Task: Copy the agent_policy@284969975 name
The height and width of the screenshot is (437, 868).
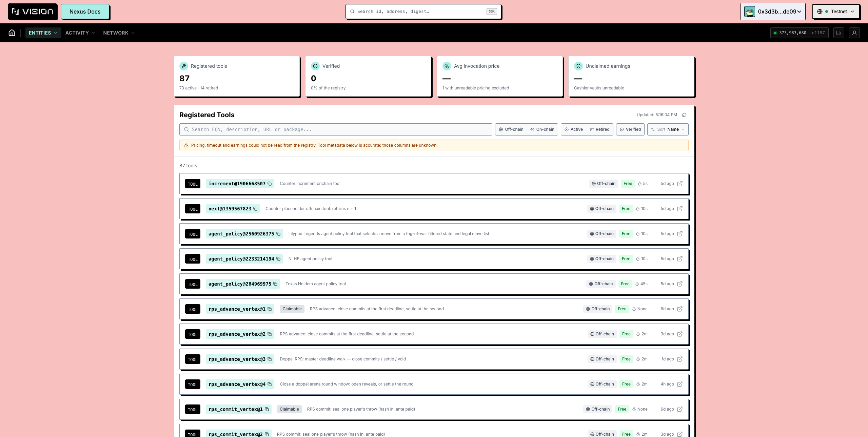Action: pyautogui.click(x=275, y=284)
